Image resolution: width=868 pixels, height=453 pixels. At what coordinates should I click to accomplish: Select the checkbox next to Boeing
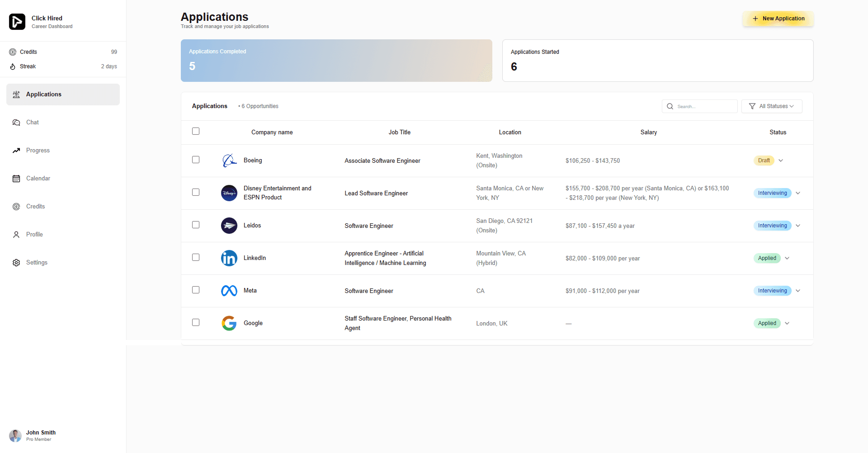click(x=196, y=160)
